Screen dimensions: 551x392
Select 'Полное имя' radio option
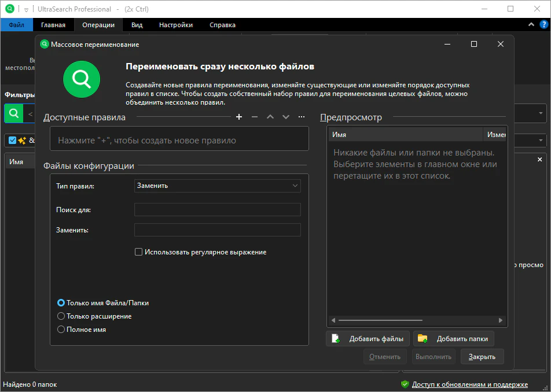click(x=61, y=330)
